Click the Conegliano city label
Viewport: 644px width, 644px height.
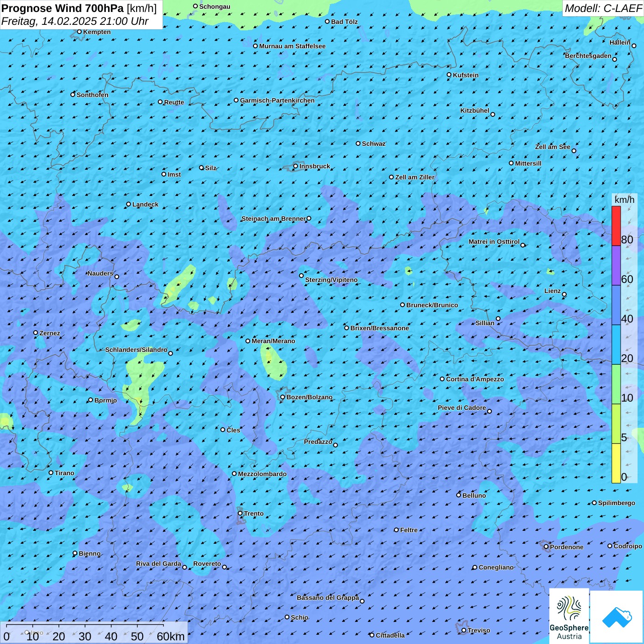(x=496, y=567)
